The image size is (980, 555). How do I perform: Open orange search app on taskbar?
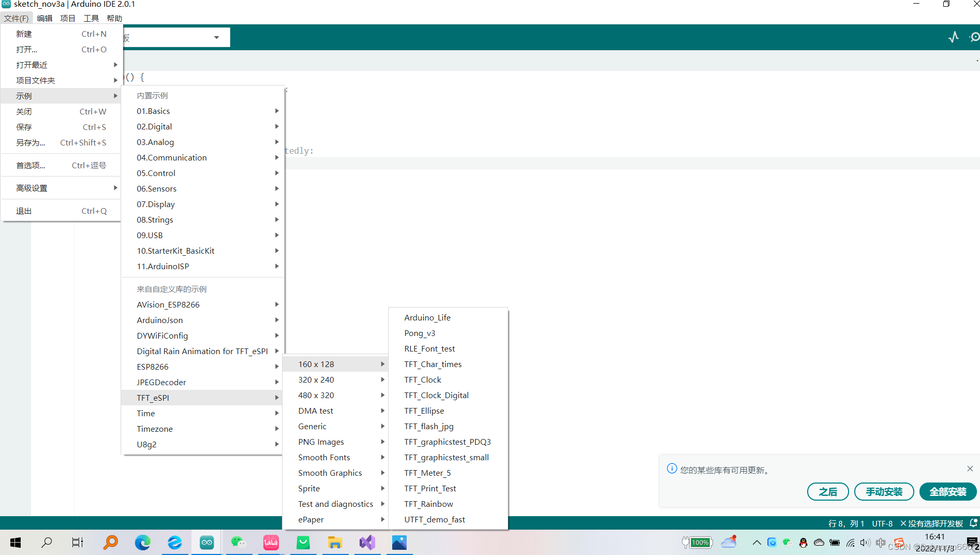click(110, 543)
